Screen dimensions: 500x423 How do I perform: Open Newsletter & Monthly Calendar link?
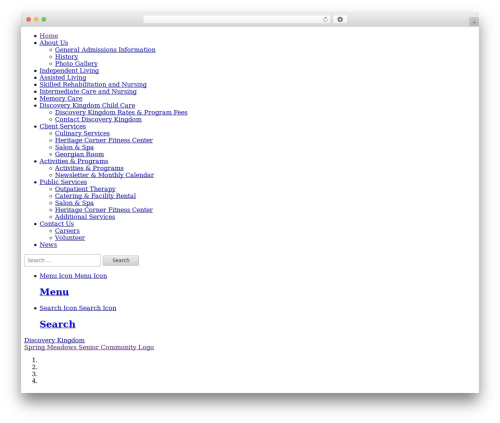[x=104, y=175]
